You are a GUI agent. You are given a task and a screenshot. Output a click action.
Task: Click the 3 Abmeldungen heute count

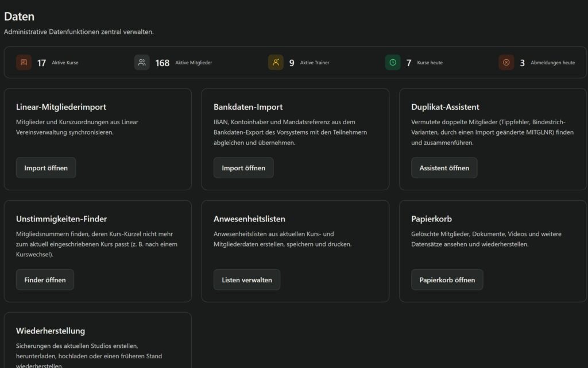click(522, 63)
